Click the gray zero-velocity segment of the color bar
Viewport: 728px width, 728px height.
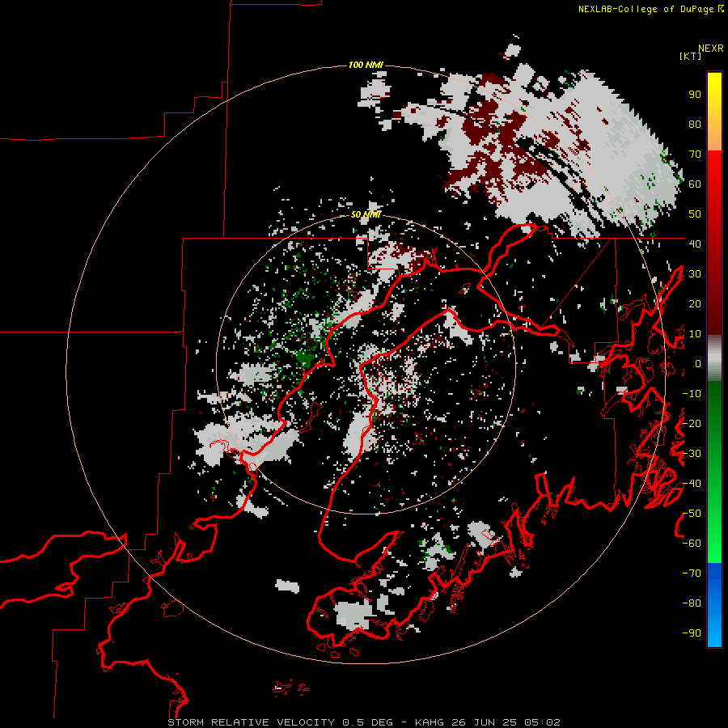[714, 358]
